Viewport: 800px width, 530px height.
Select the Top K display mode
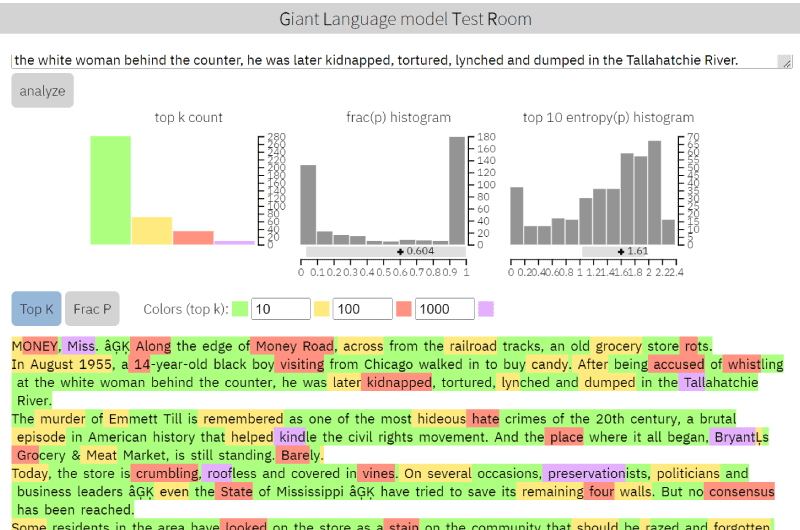pyautogui.click(x=39, y=309)
